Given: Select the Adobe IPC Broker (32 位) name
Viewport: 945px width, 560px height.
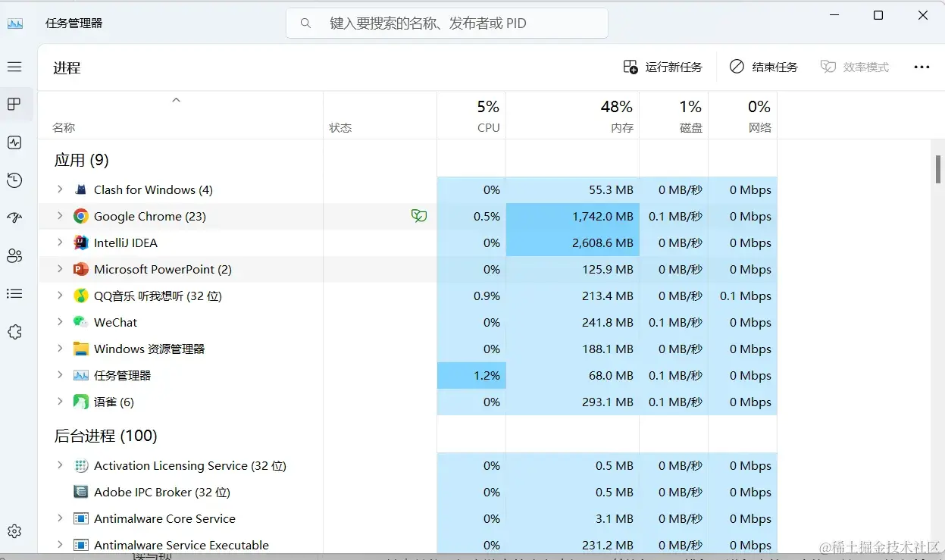Looking at the screenshot, I should 162,492.
